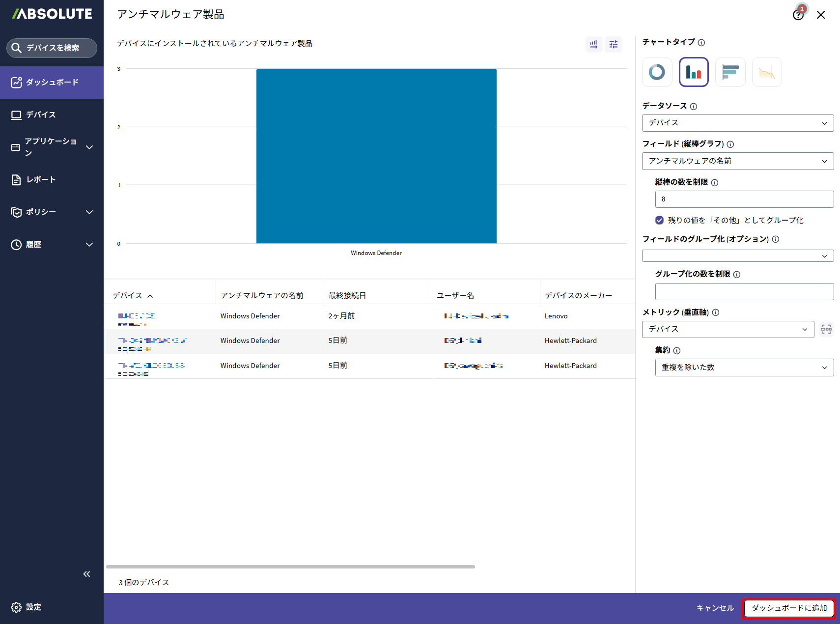Image resolution: width=840 pixels, height=624 pixels.
Task: Click info icon next to フィールド (縦棒グラフ)
Action: (x=730, y=144)
